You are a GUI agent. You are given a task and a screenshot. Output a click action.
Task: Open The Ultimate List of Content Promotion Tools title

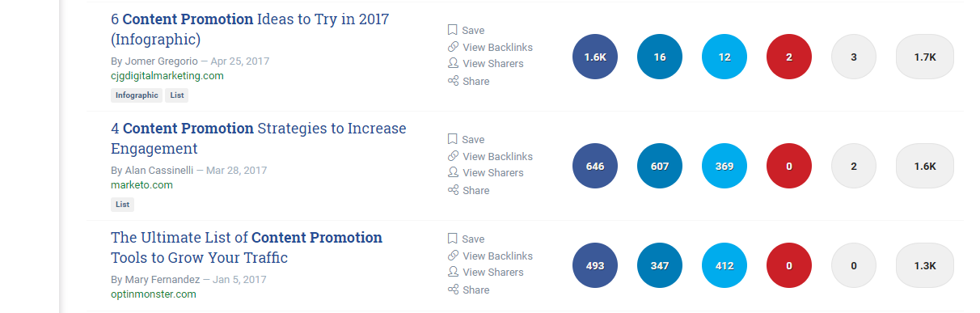[247, 247]
